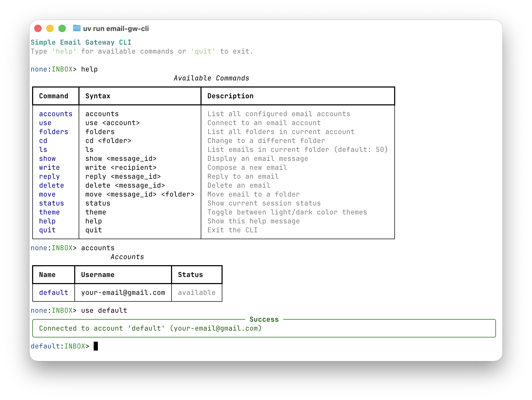Viewport: 532px width, 400px height.
Task: Click 'List all configured email accounts' description
Action: 279,114
